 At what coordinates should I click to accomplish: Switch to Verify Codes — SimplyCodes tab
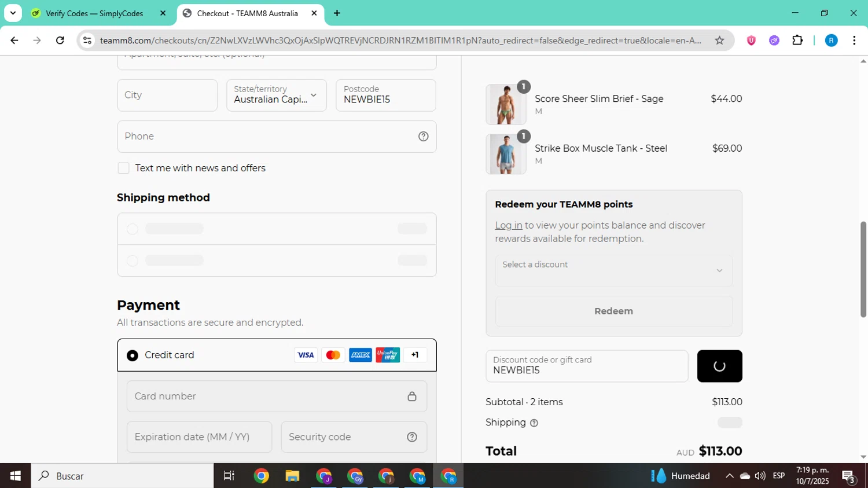94,13
